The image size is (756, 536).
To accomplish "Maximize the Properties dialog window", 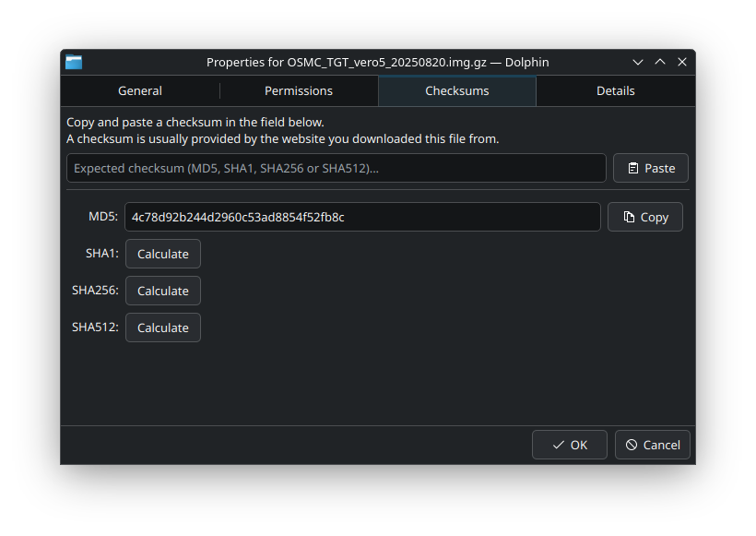I will click(660, 62).
